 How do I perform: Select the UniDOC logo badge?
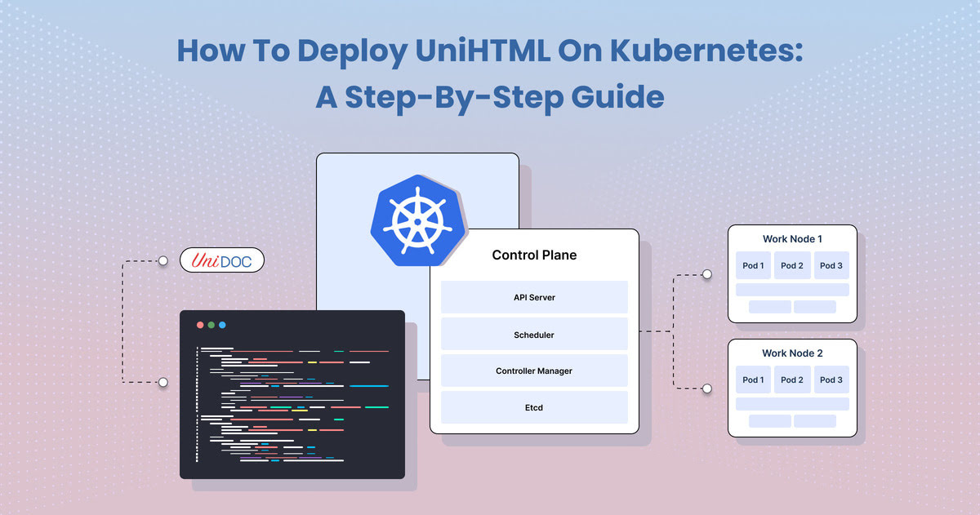click(221, 260)
